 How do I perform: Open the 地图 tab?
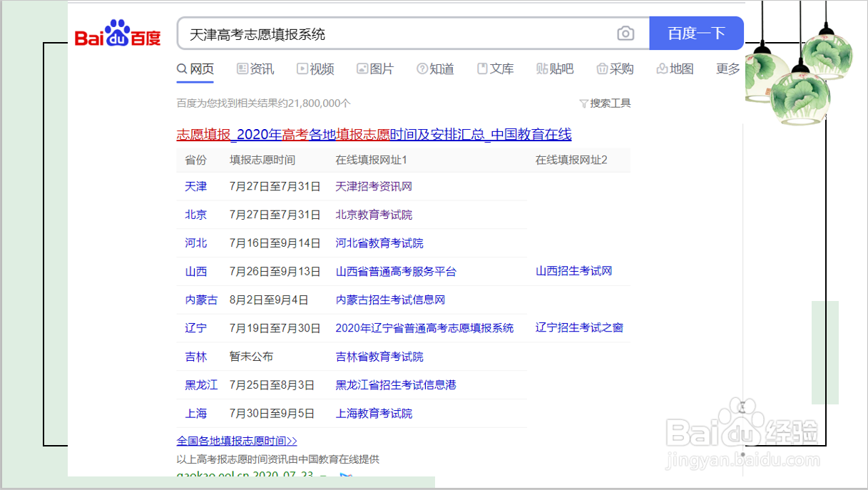tap(675, 69)
